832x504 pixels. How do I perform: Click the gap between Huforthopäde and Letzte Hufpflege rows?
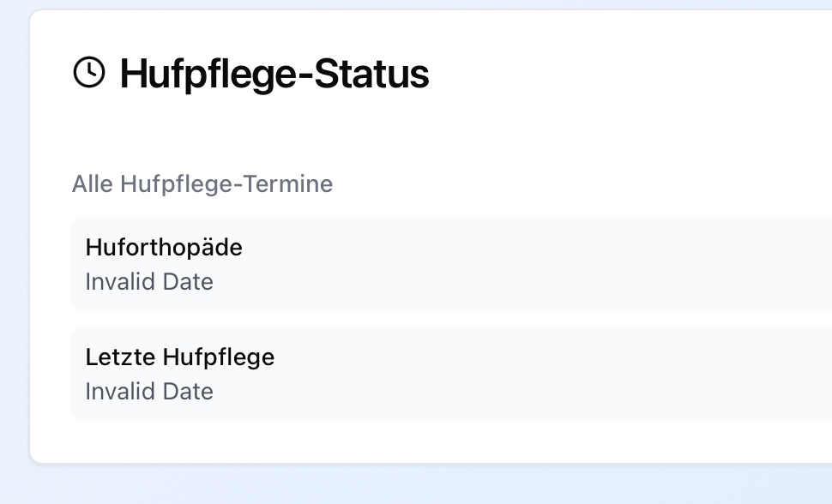pos(429,319)
